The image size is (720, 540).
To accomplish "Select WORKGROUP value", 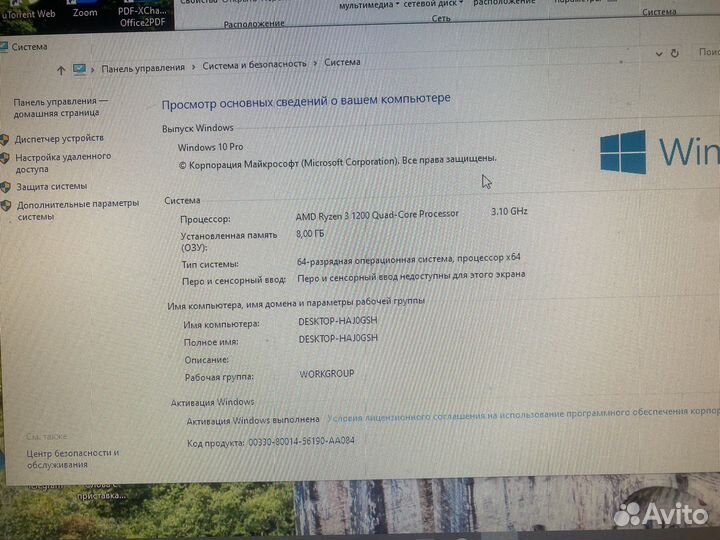I will click(x=326, y=374).
